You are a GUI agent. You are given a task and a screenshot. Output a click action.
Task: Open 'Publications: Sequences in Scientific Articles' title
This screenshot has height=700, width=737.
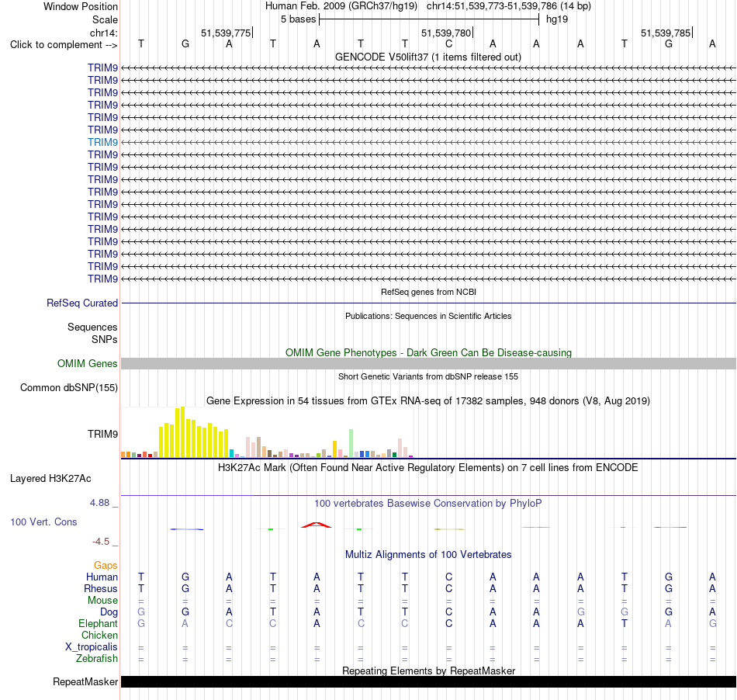point(428,316)
